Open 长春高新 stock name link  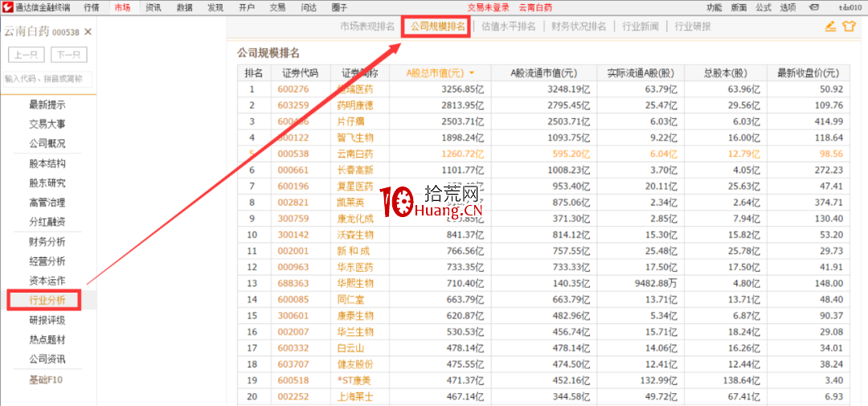click(x=355, y=170)
